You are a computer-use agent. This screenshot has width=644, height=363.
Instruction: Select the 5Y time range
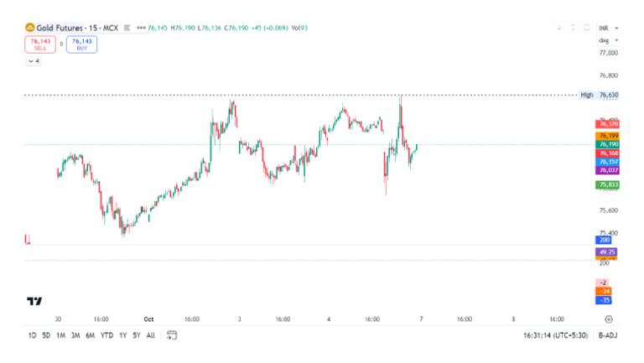(x=136, y=335)
